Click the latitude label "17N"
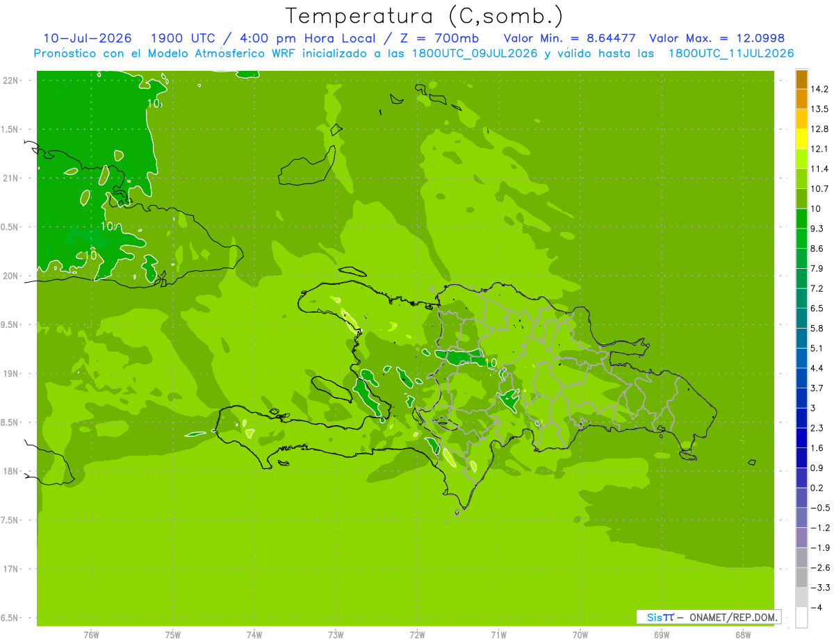This screenshot has width=834, height=644. (x=10, y=569)
